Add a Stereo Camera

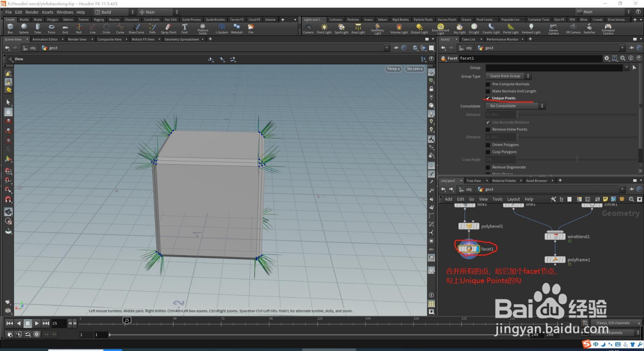[553, 29]
